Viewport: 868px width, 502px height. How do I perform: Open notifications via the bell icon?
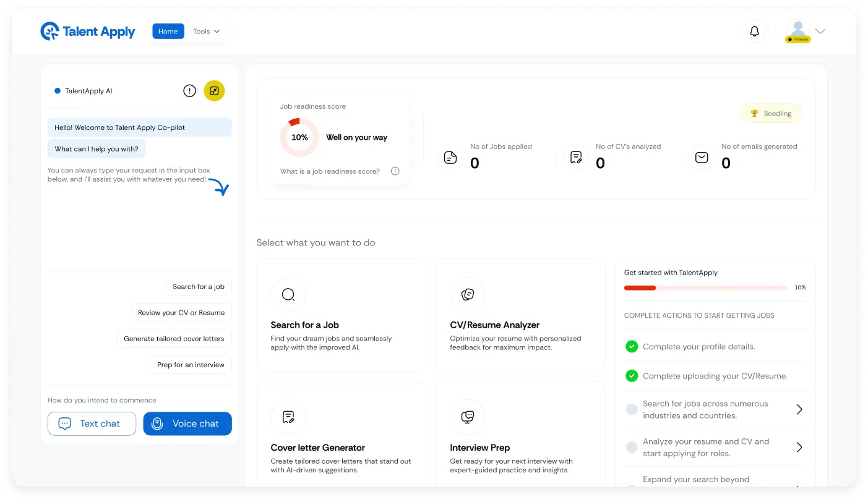[754, 30]
